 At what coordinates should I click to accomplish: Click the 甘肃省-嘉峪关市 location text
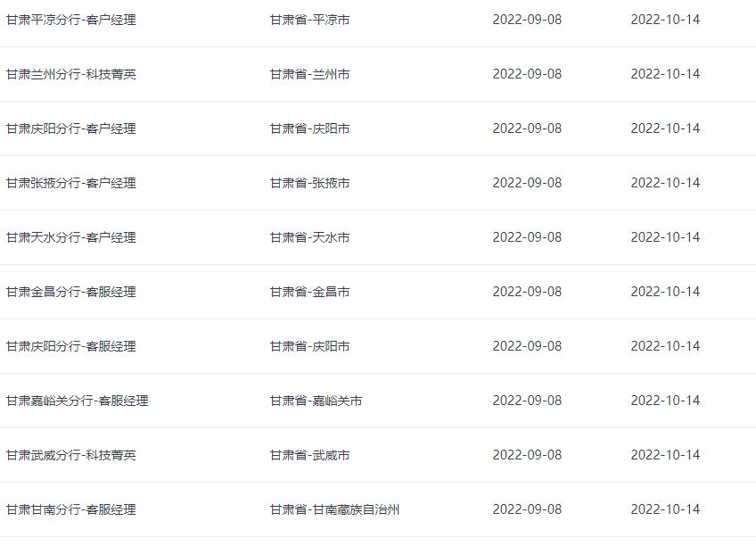[x=316, y=401]
